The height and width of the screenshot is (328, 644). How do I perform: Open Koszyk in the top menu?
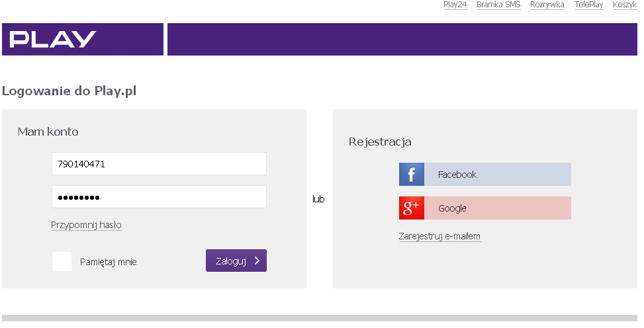click(625, 5)
